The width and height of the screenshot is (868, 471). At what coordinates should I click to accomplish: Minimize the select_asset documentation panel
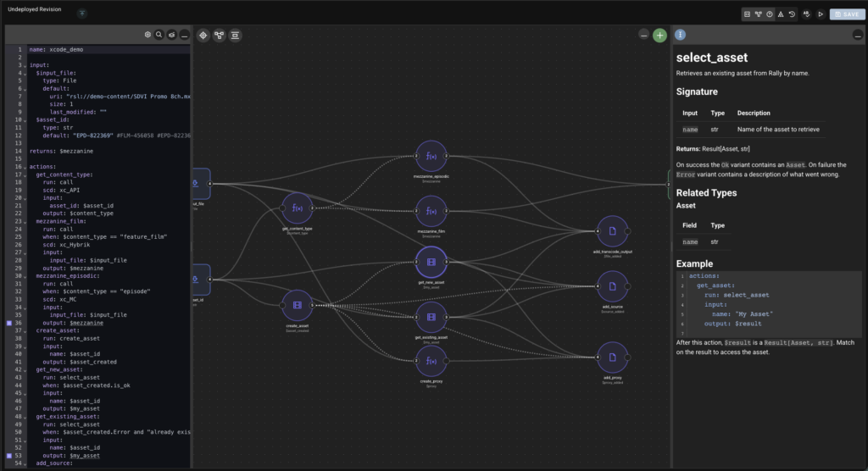pos(857,36)
